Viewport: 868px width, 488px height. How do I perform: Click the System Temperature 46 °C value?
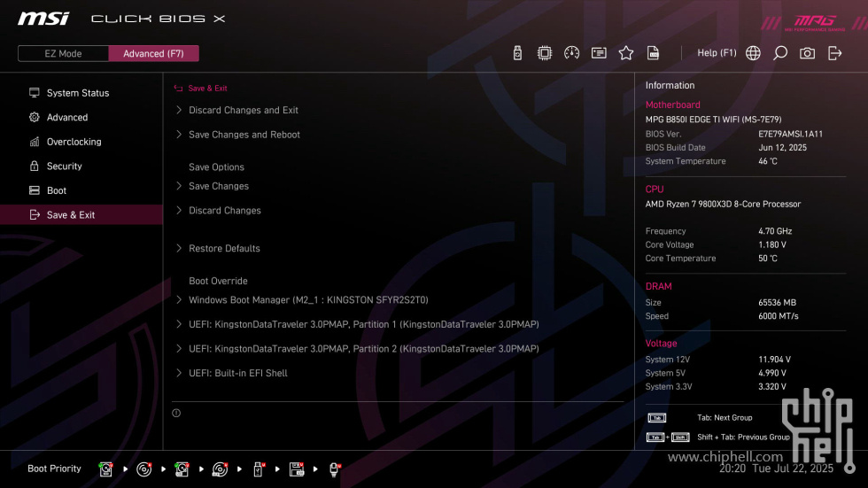coord(768,161)
